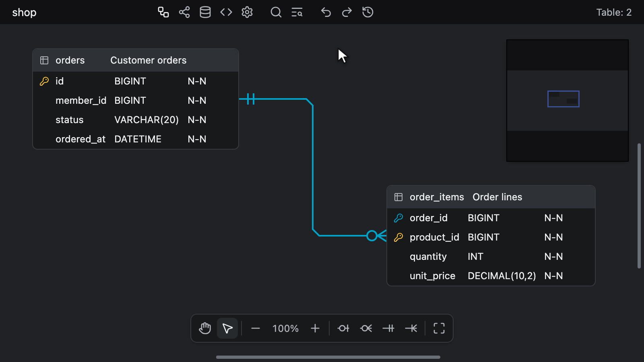Select the hand pan tool

pos(205,328)
